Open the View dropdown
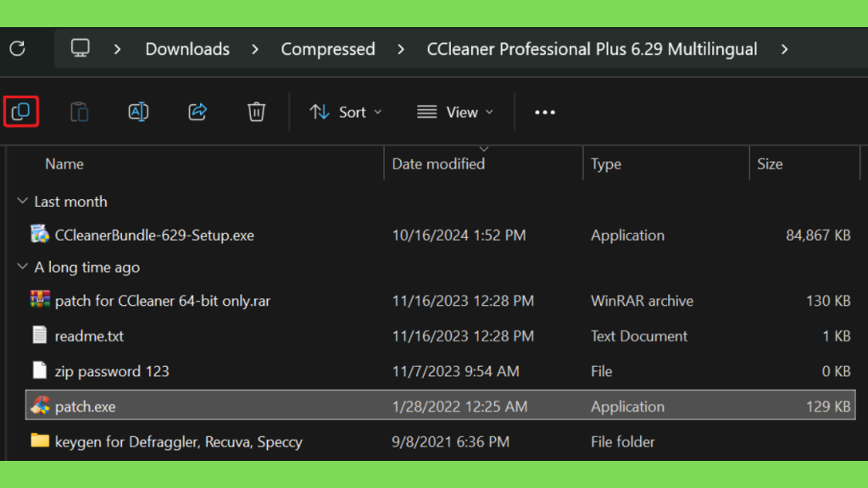The height and width of the screenshot is (488, 868). coord(455,113)
